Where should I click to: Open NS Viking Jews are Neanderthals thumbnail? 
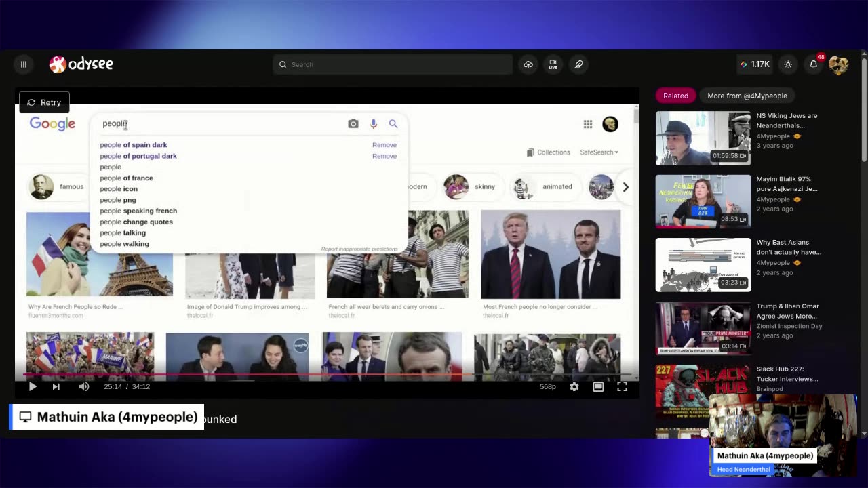[703, 138]
